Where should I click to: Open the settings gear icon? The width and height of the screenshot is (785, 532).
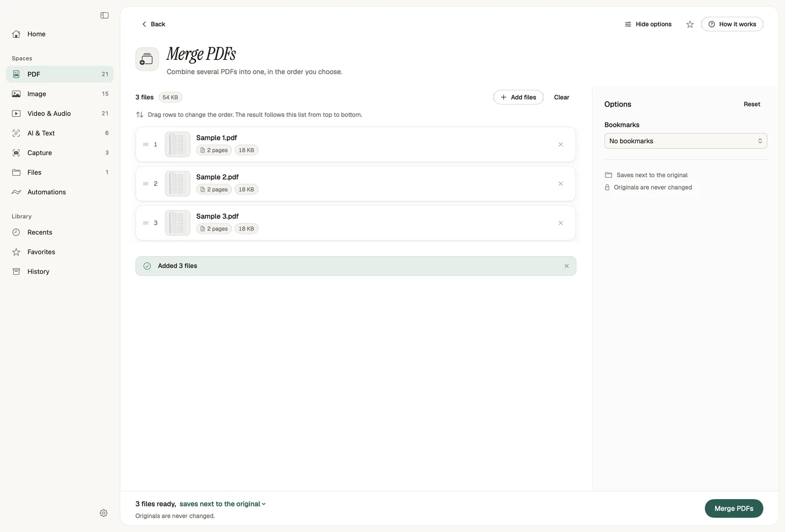[104, 513]
